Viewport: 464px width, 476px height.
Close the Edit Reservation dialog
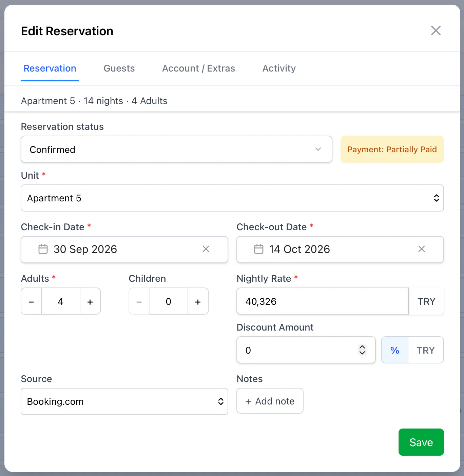coord(436,31)
